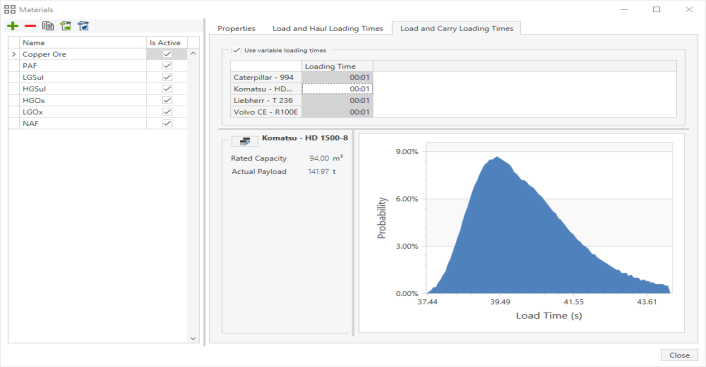
Task: Edit Caterpillar - 994 loading time cell
Action: pyautogui.click(x=337, y=77)
